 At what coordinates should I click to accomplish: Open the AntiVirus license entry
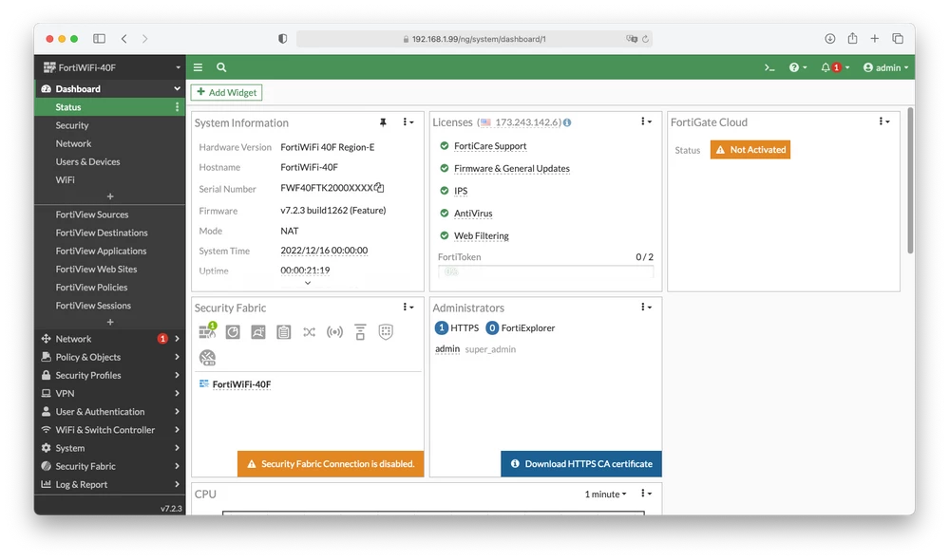(x=473, y=213)
